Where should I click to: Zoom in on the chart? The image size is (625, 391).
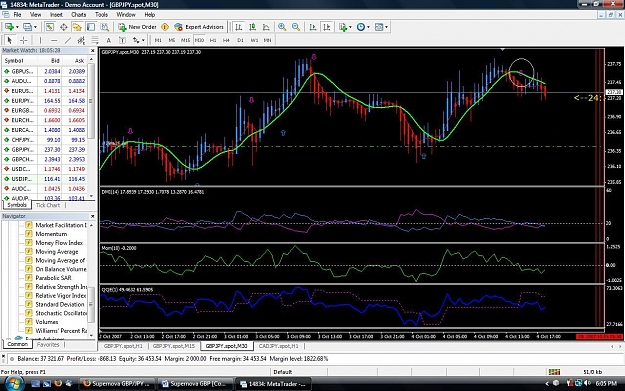pyautogui.click(x=282, y=27)
